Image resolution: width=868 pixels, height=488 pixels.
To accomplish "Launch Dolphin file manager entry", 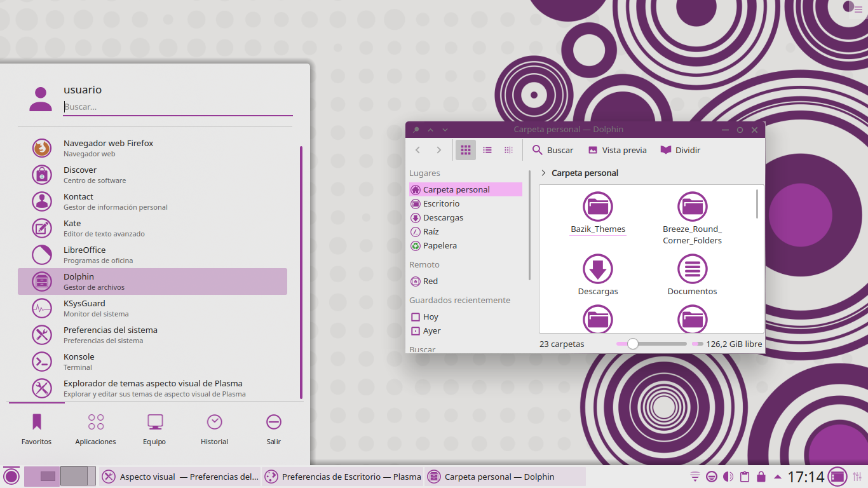I will [x=153, y=281].
